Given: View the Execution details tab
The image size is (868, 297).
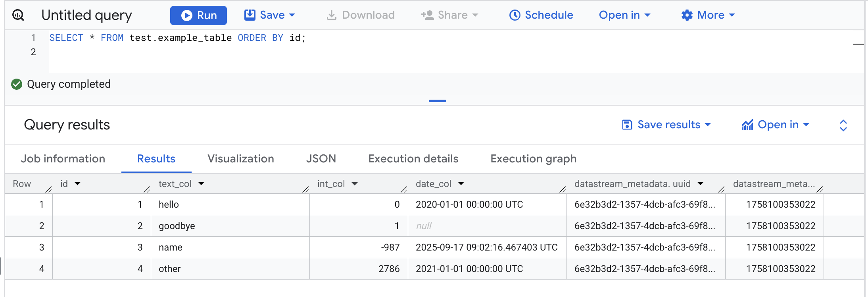Looking at the screenshot, I should [x=413, y=159].
